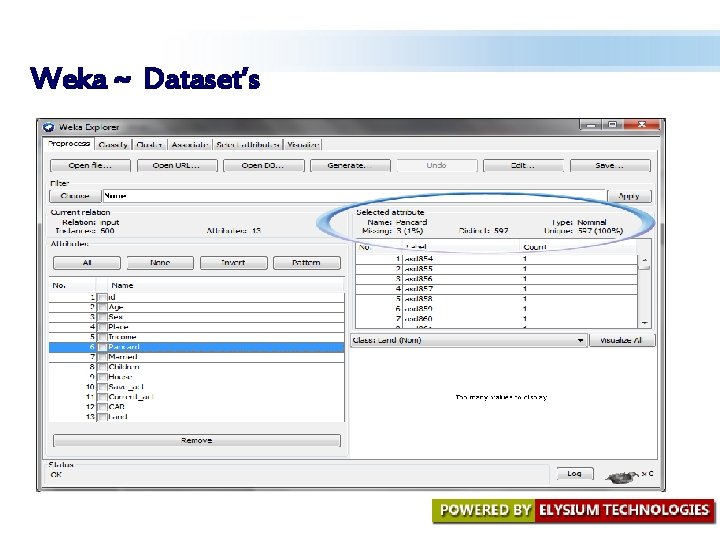This screenshot has width=720, height=540.
Task: Apply the selected filter
Action: tap(629, 196)
